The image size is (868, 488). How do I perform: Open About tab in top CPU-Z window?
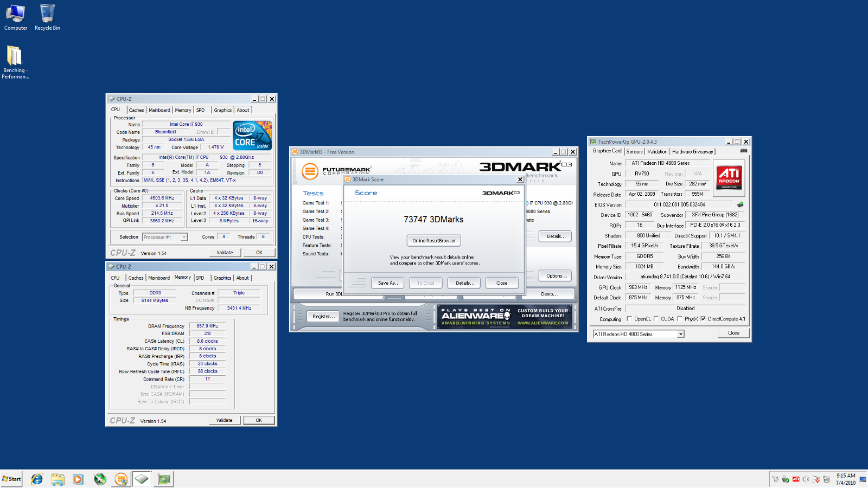(242, 110)
